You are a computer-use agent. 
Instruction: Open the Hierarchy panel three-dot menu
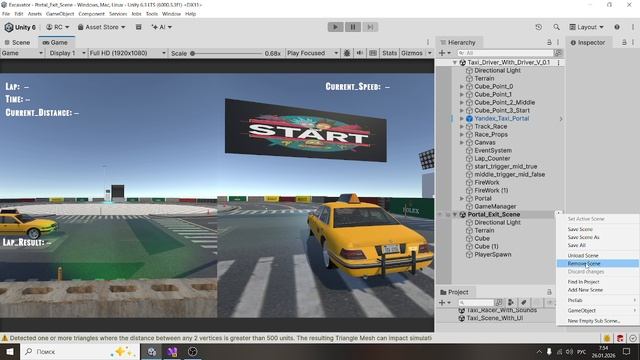558,42
